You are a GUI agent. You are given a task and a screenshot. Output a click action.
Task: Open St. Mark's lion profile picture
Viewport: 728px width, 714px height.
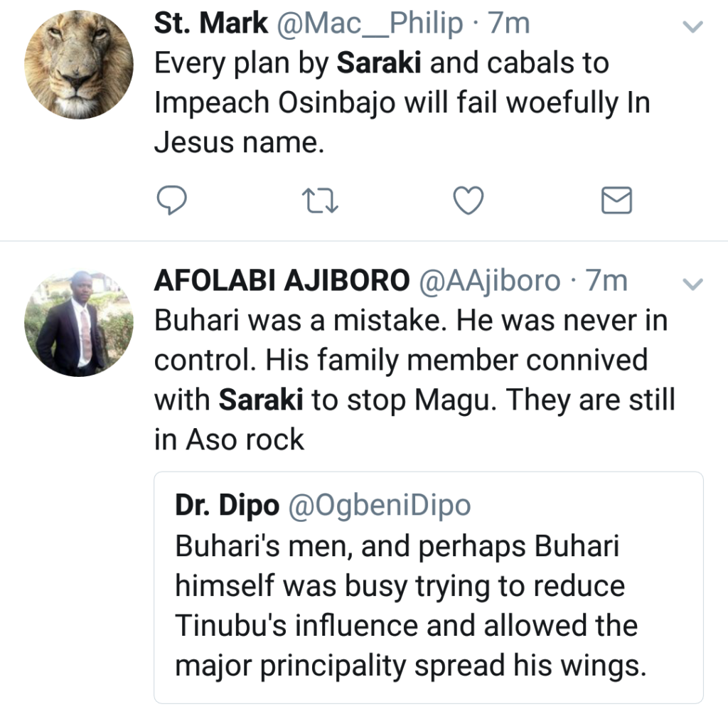pyautogui.click(x=78, y=64)
